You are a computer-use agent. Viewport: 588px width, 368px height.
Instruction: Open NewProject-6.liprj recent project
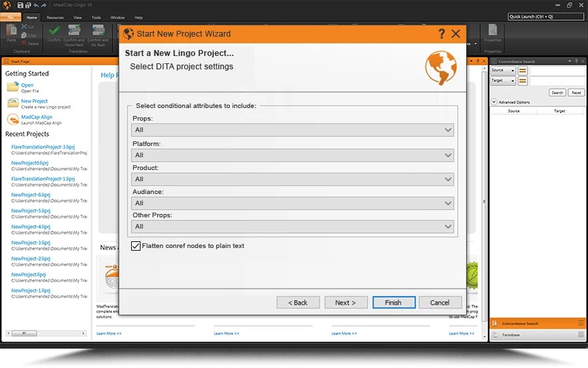[x=31, y=195]
